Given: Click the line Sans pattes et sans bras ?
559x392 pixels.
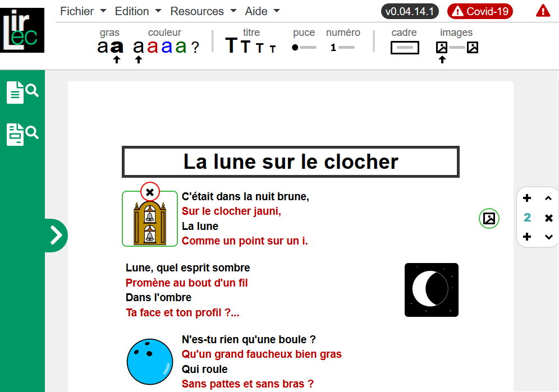Looking at the screenshot, I should [248, 384].
